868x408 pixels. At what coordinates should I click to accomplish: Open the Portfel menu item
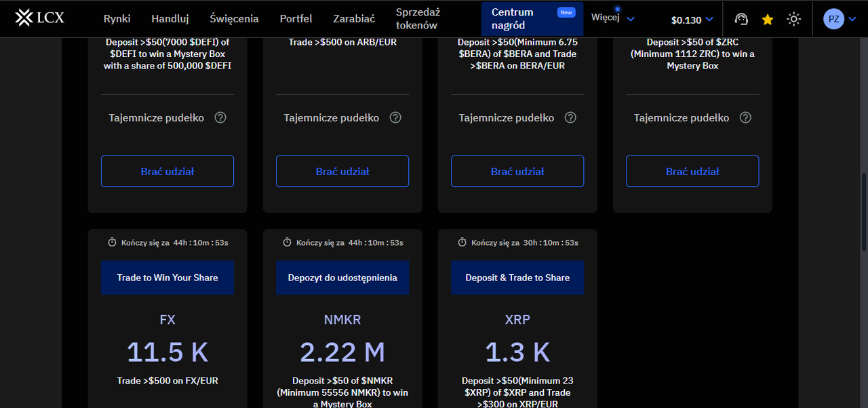click(296, 19)
